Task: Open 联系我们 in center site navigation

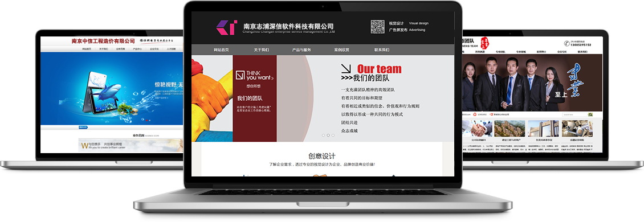Action: pyautogui.click(x=381, y=50)
